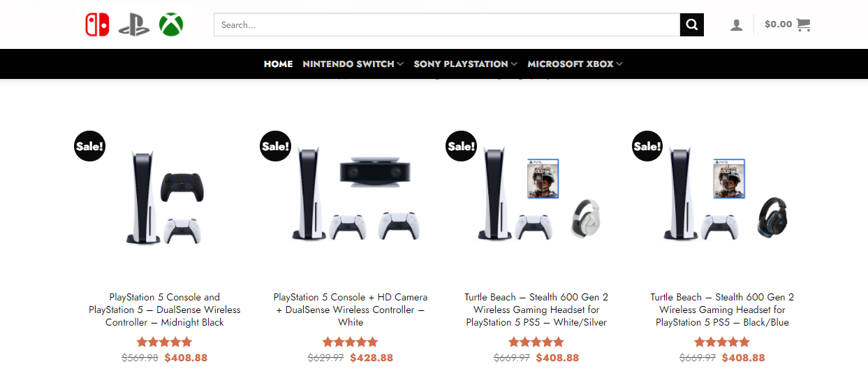Click star rating of Turtle Beach Black/Blue bundle
This screenshot has width=868, height=385.
pos(722,342)
